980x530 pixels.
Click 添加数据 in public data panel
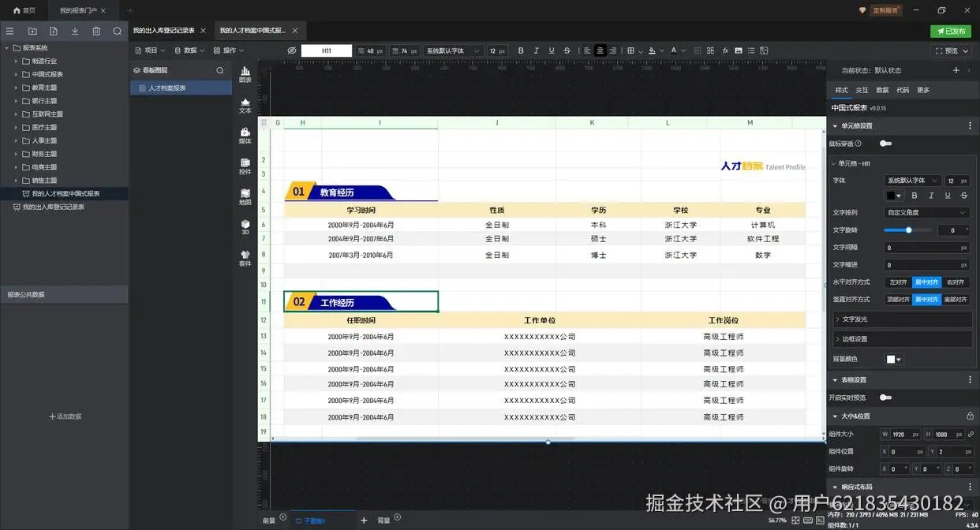65,416
